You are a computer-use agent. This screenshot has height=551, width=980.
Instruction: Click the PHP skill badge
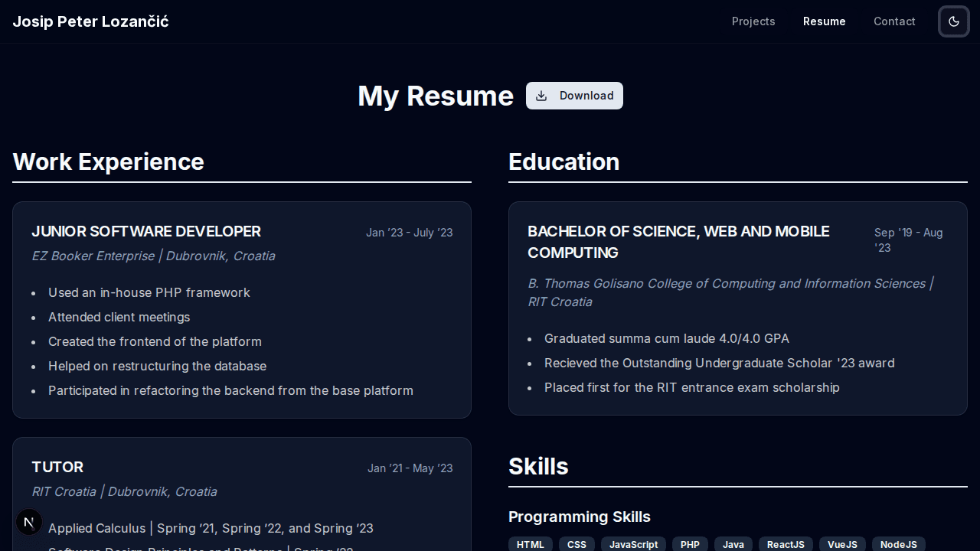(690, 544)
